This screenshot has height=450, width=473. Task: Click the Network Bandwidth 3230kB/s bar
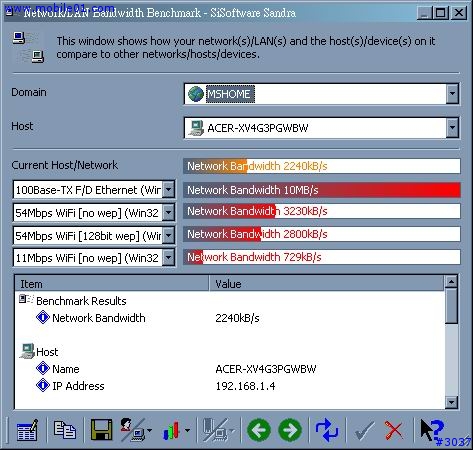point(322,211)
